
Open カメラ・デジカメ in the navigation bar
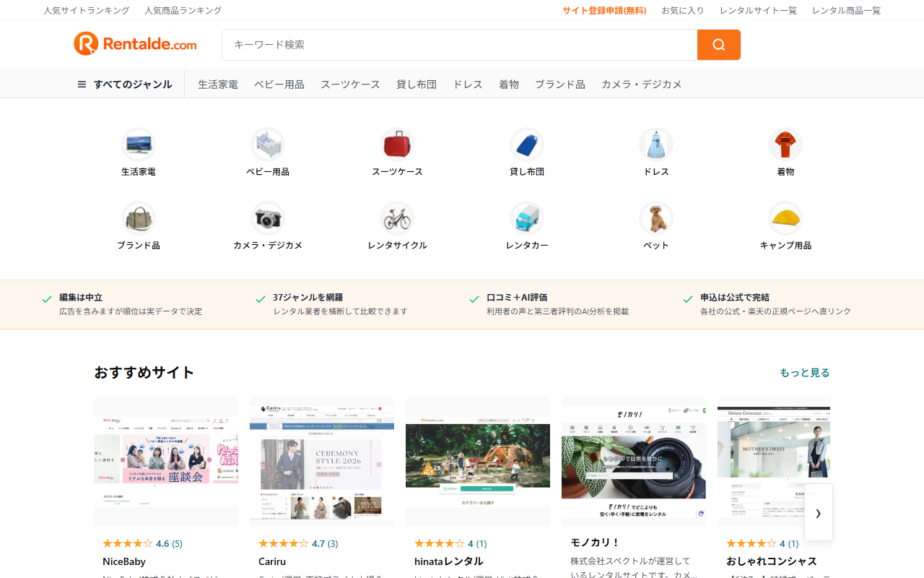[642, 85]
